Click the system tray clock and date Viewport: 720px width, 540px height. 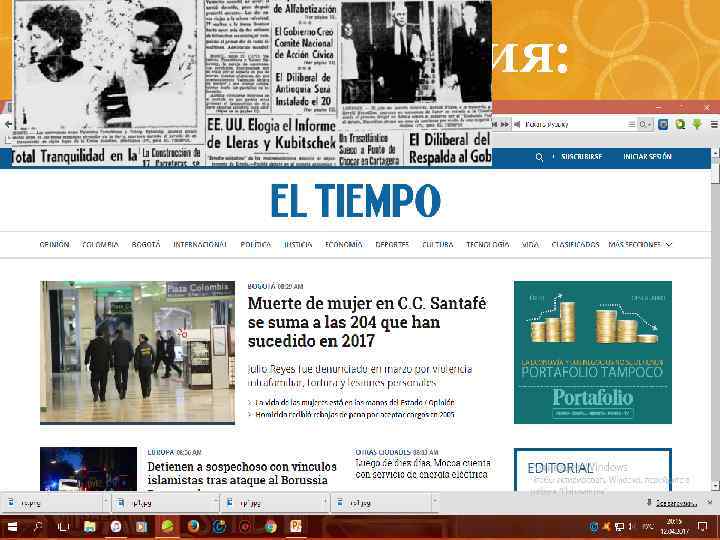point(674,527)
